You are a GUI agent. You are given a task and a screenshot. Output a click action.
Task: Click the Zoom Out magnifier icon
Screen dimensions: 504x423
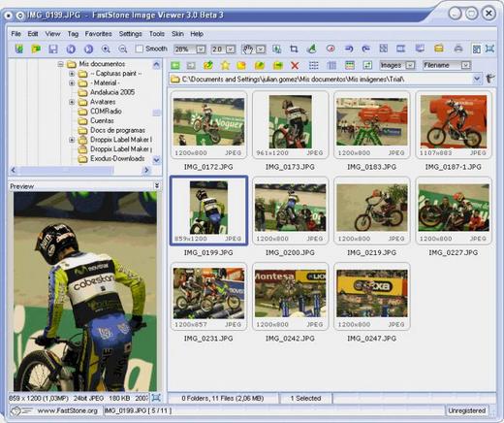coord(123,49)
